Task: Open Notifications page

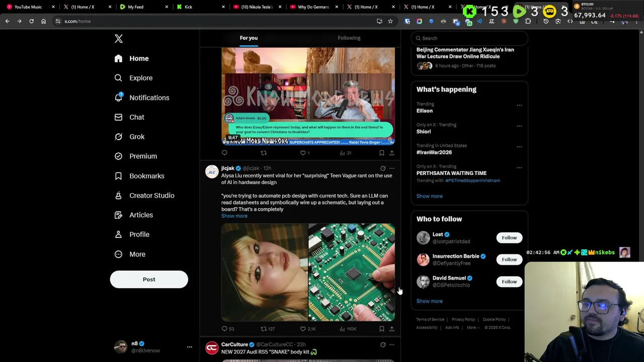Action: pos(141,98)
